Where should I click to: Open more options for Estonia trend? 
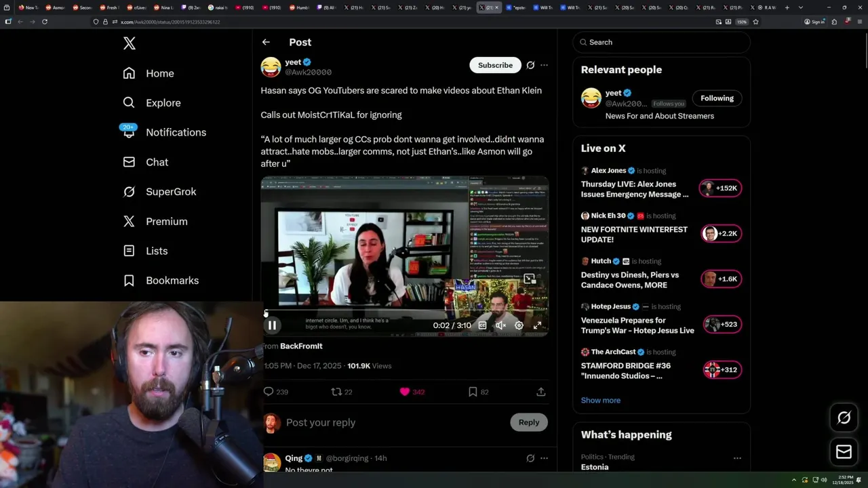737,458
